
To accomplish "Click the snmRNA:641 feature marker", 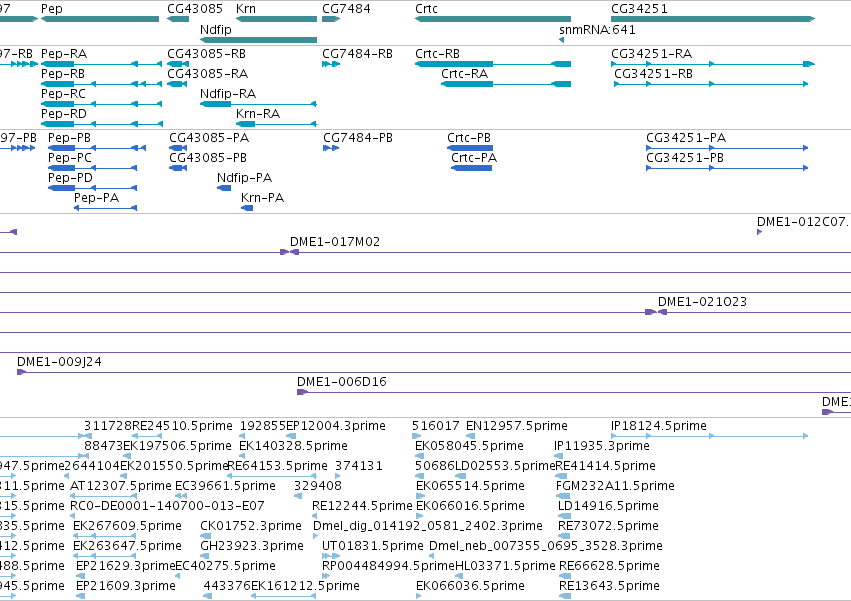I will [x=562, y=40].
